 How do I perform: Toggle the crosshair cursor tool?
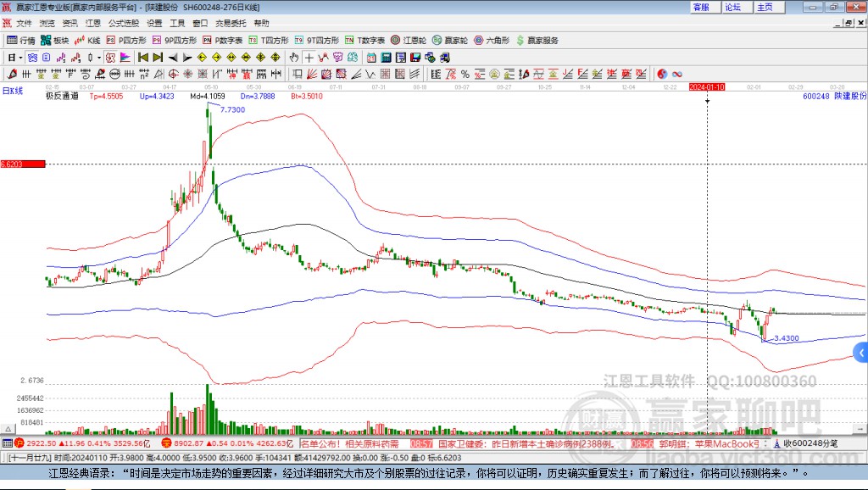click(x=309, y=58)
